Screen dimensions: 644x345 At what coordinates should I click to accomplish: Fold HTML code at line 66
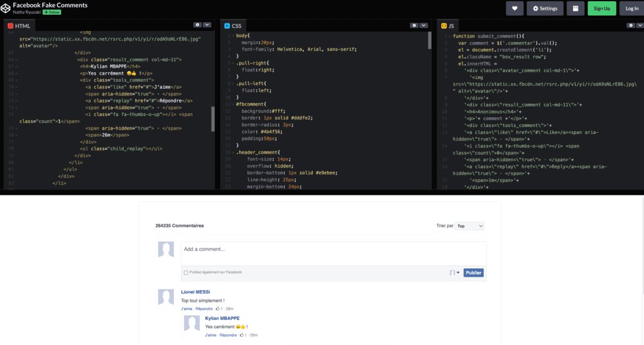(17, 60)
